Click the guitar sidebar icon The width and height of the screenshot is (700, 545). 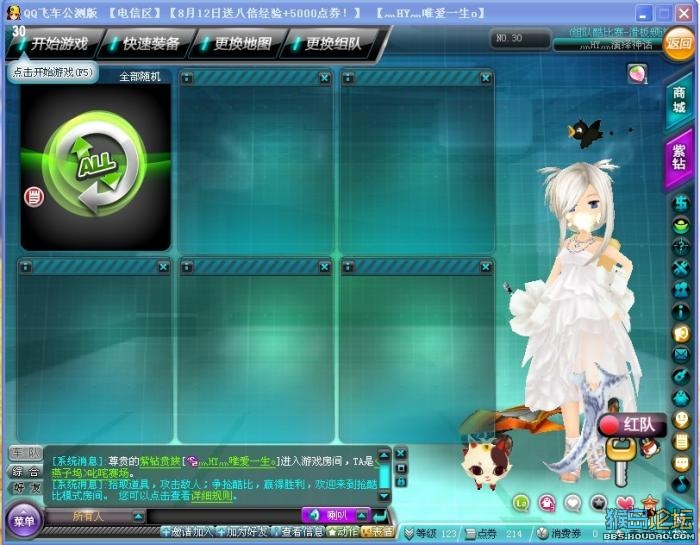coord(681,376)
